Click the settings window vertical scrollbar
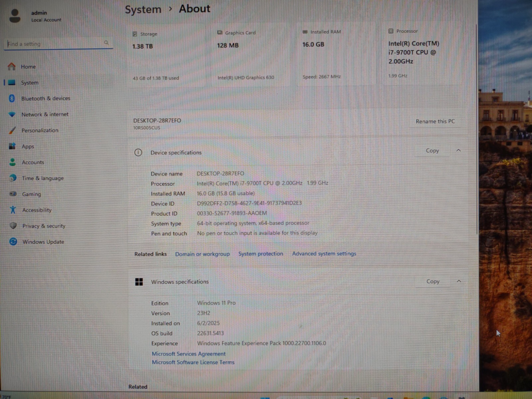This screenshot has width=532, height=399. pos(477,130)
